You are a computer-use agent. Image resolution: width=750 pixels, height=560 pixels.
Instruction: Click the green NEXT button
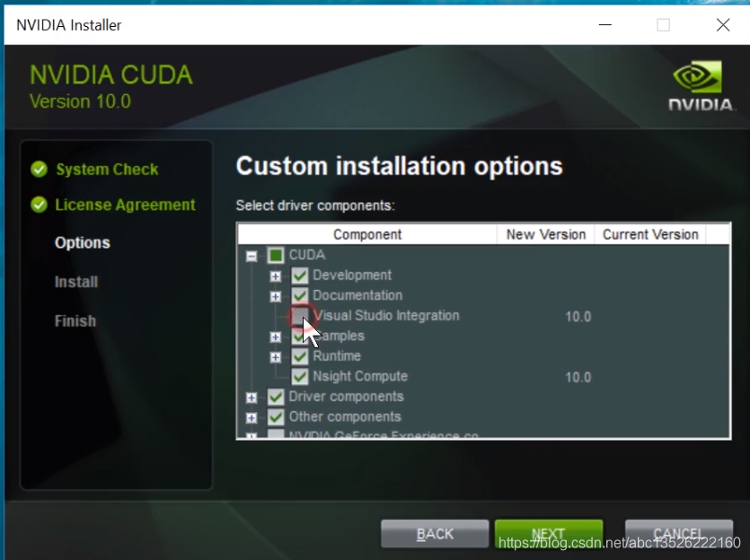(x=549, y=534)
